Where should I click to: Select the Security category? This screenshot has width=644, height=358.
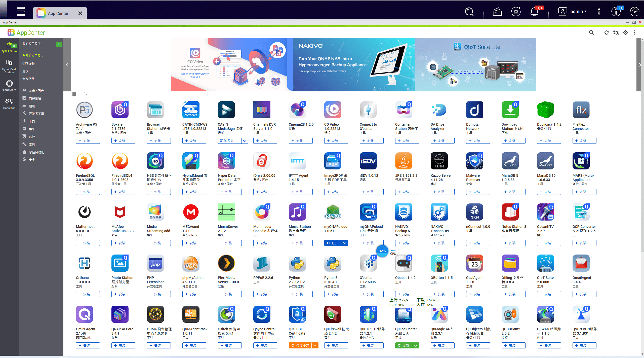(x=32, y=160)
